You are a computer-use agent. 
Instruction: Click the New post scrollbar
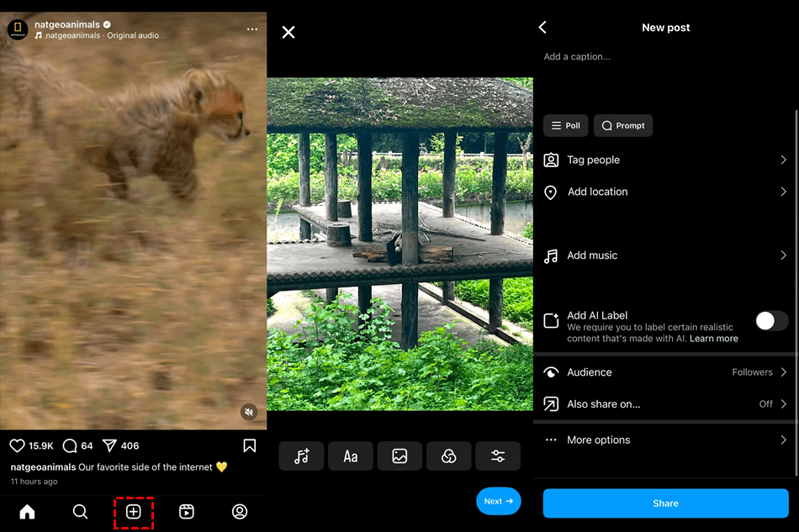(x=796, y=292)
